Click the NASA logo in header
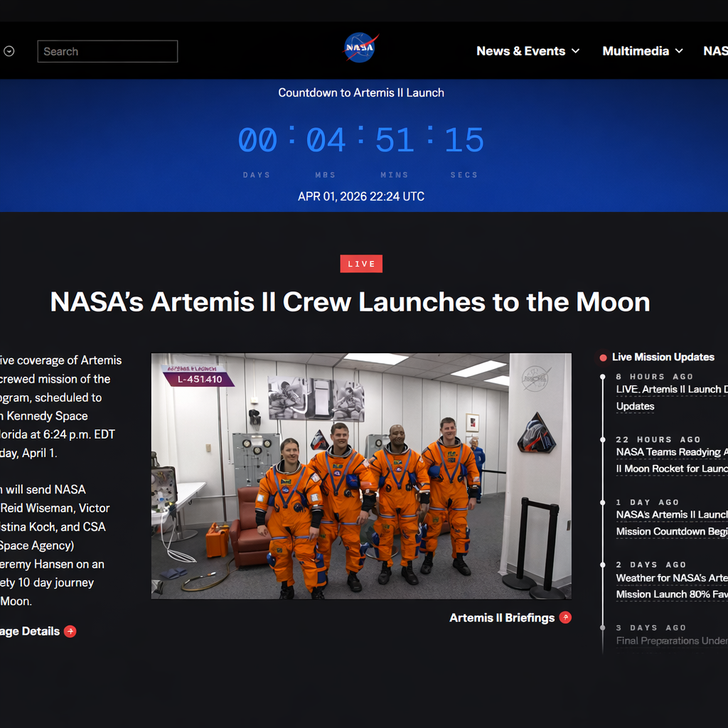This screenshot has height=728, width=728. [x=360, y=48]
